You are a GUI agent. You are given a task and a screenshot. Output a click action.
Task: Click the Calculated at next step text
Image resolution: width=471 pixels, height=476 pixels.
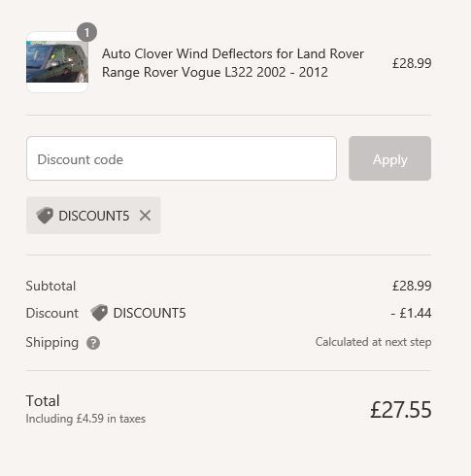click(x=373, y=342)
